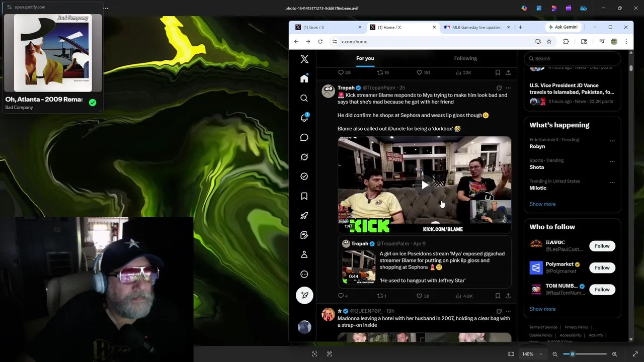The image size is (644, 362).
Task: Open Notifications bell icon in sidebar
Action: (x=304, y=118)
